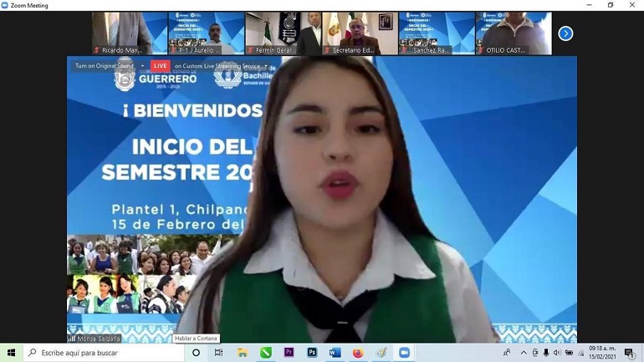Open the clock showing 09:18 a. m.

[x=602, y=353]
